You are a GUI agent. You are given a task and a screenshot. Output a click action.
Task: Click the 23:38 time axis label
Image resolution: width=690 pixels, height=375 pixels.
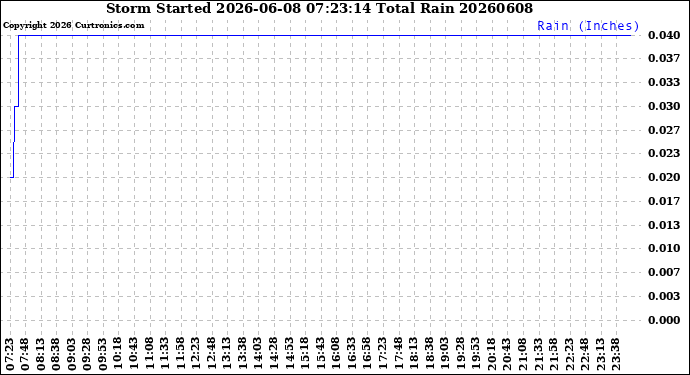pyautogui.click(x=615, y=354)
